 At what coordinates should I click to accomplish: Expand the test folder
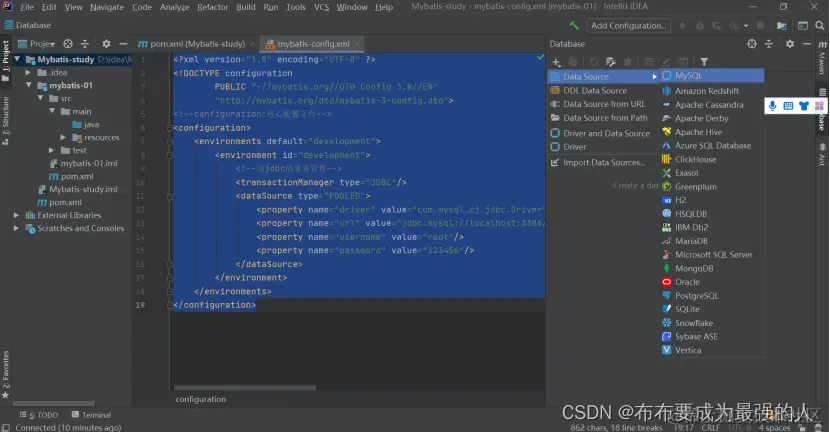tap(52, 150)
